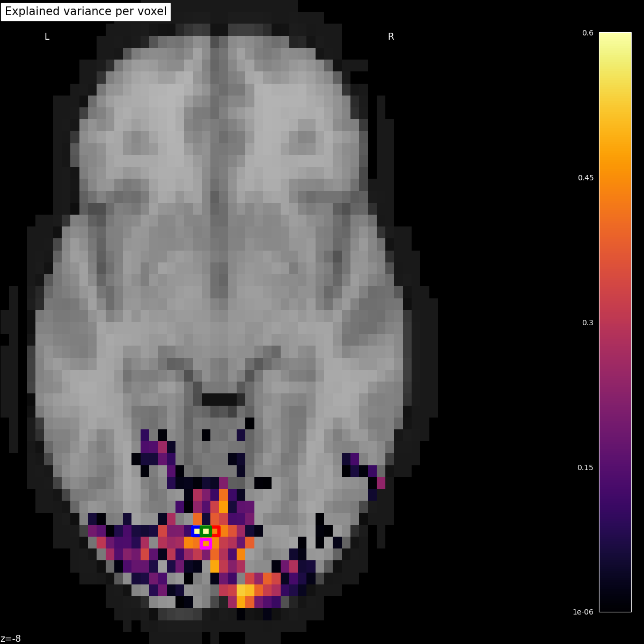This screenshot has height=644, width=644.
Task: Select the 0.3 colorbar tick label
Action: pyautogui.click(x=588, y=323)
